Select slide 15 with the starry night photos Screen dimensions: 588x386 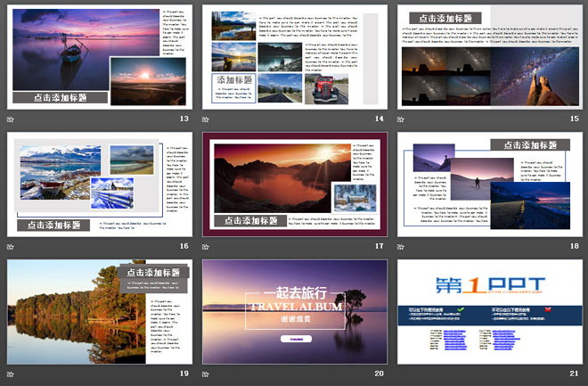(489, 57)
